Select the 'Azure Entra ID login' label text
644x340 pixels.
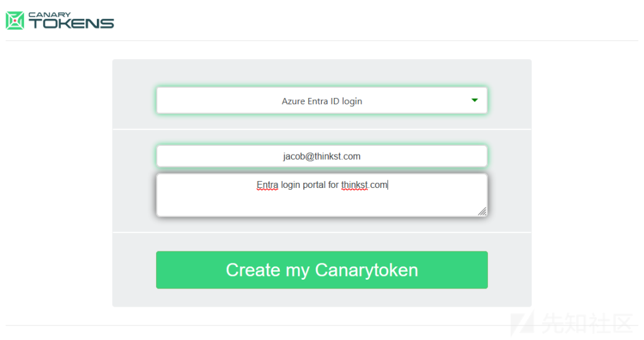click(x=321, y=101)
